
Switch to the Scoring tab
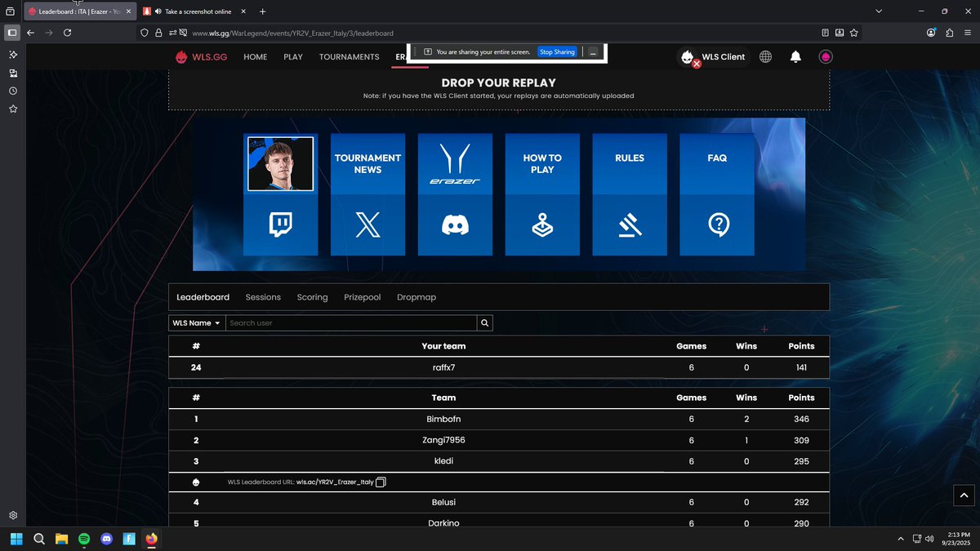[x=312, y=297]
